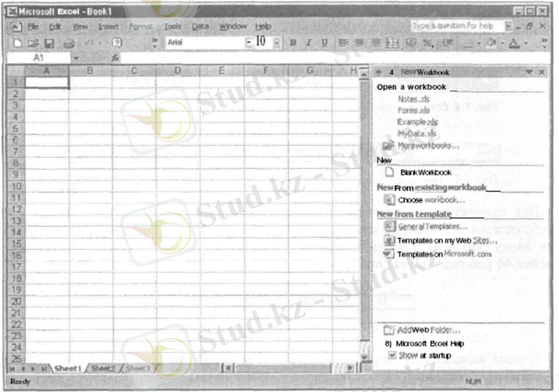The height and width of the screenshot is (392, 559).
Task: Click Templates on Microsoft.com link
Action: pyautogui.click(x=444, y=254)
